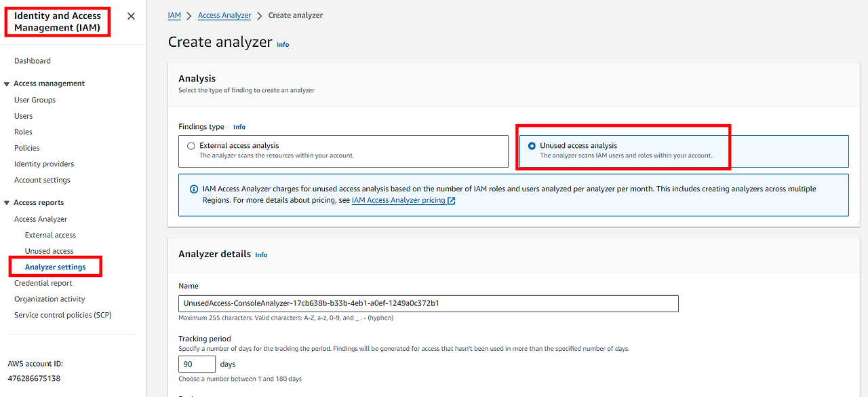Click the analyzer Name input field

coord(429,303)
